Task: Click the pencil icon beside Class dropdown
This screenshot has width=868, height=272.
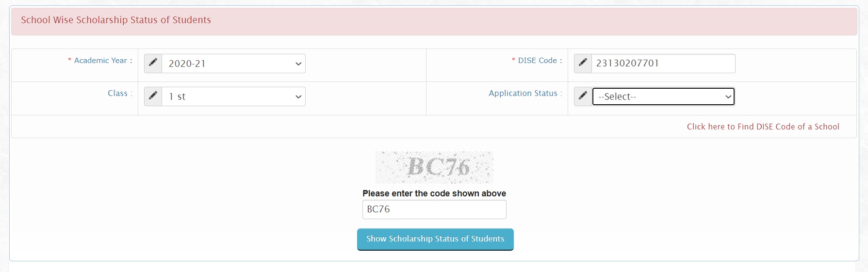Action: point(153,96)
